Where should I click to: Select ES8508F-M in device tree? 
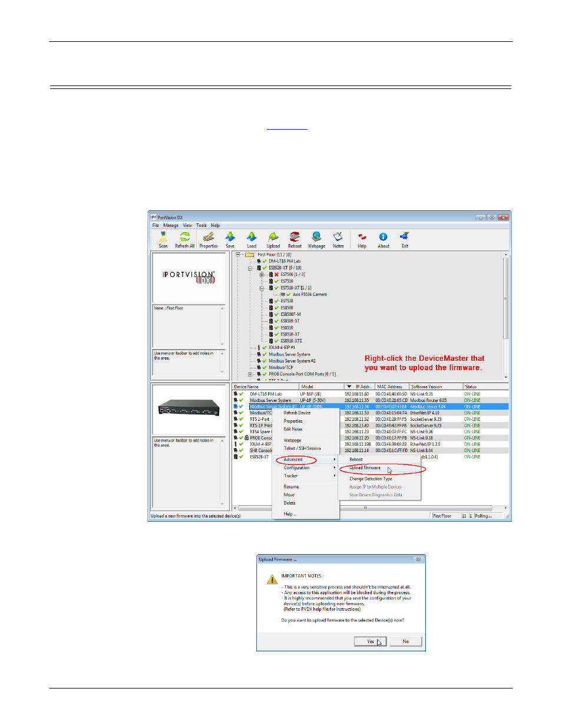pos(290,314)
